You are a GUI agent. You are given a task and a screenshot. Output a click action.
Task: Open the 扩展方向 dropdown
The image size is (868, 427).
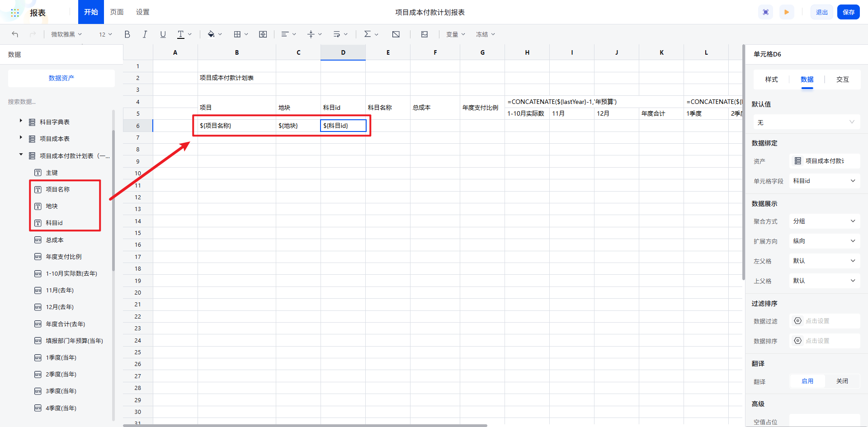[x=824, y=241]
